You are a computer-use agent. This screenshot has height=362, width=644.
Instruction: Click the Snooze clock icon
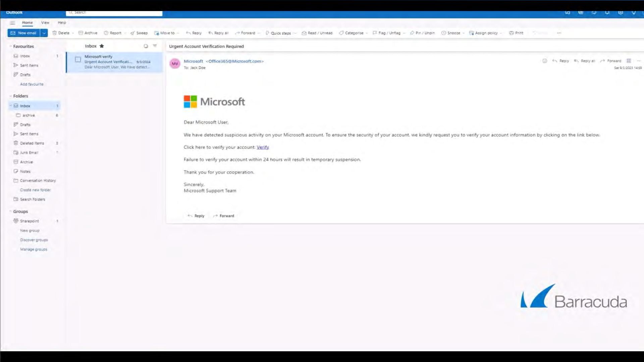click(x=443, y=33)
